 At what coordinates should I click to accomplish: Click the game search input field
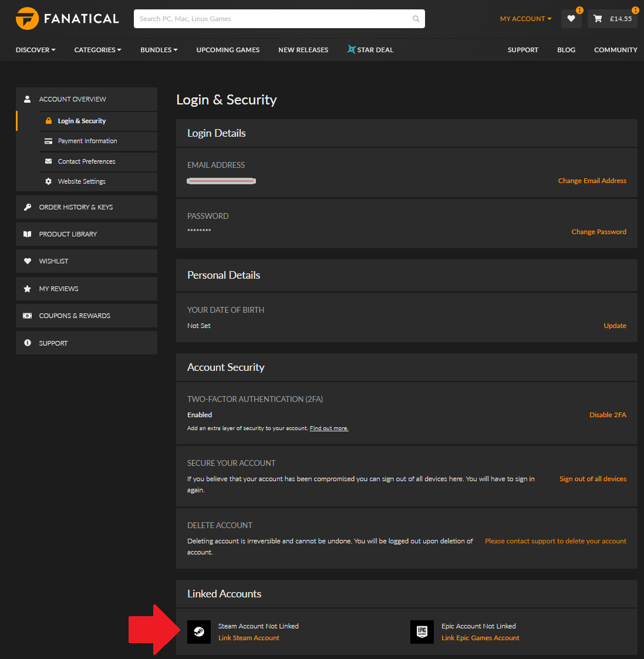264,19
